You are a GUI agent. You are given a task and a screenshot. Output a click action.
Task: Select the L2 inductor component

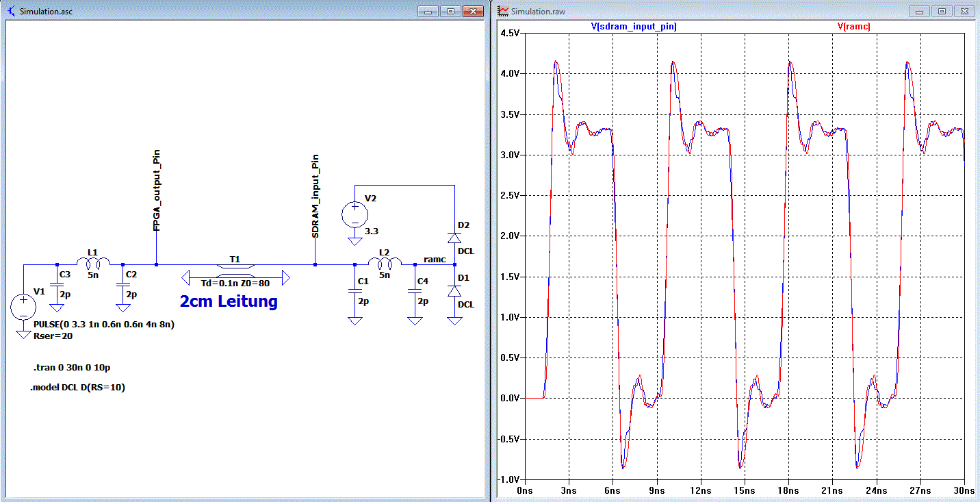pos(385,264)
